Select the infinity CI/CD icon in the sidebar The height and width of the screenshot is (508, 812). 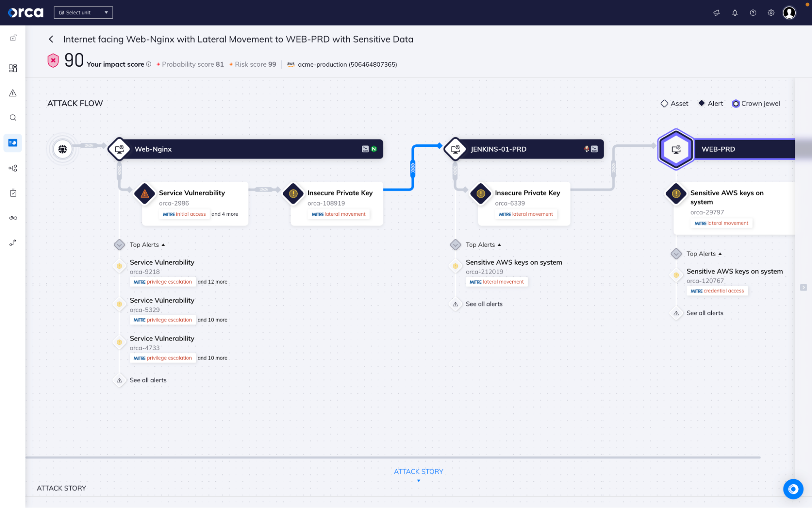(13, 218)
